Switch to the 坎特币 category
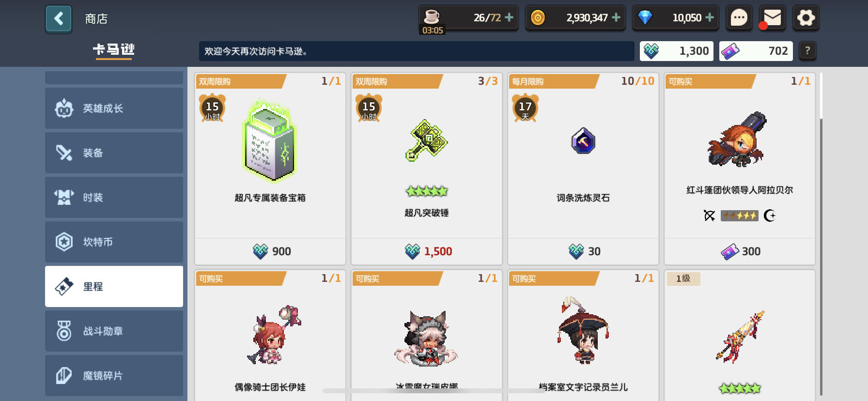The width and height of the screenshot is (868, 401). coord(114,242)
